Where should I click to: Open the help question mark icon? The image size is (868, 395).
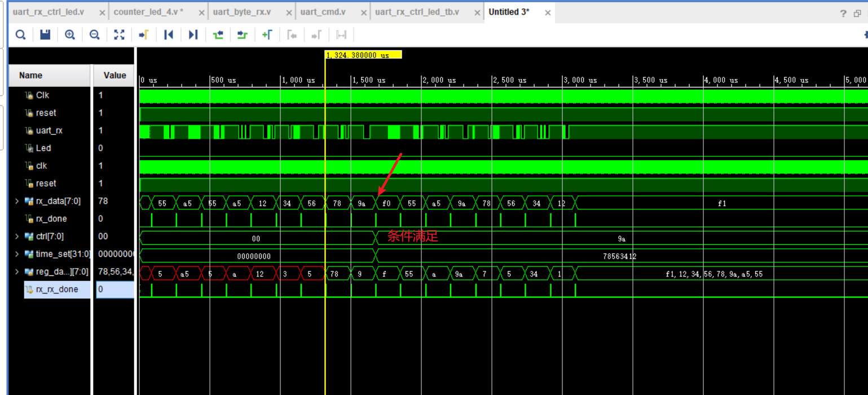pyautogui.click(x=843, y=14)
